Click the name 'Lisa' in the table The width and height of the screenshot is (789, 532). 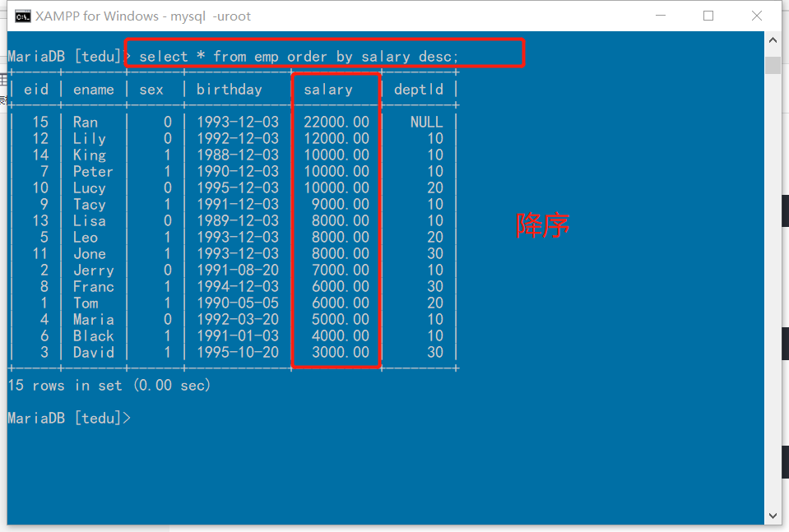pyautogui.click(x=90, y=220)
